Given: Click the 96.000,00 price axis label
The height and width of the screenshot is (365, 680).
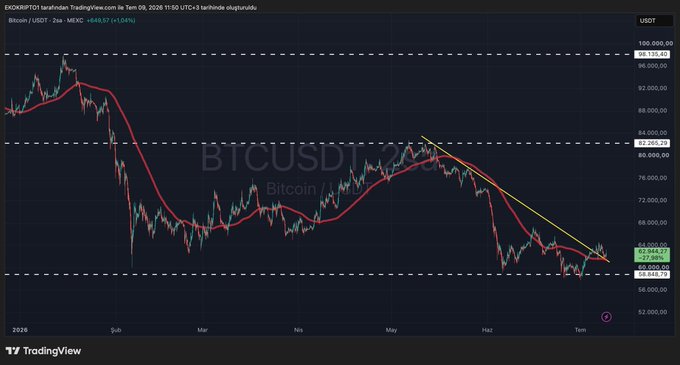Looking at the screenshot, I should pos(652,65).
